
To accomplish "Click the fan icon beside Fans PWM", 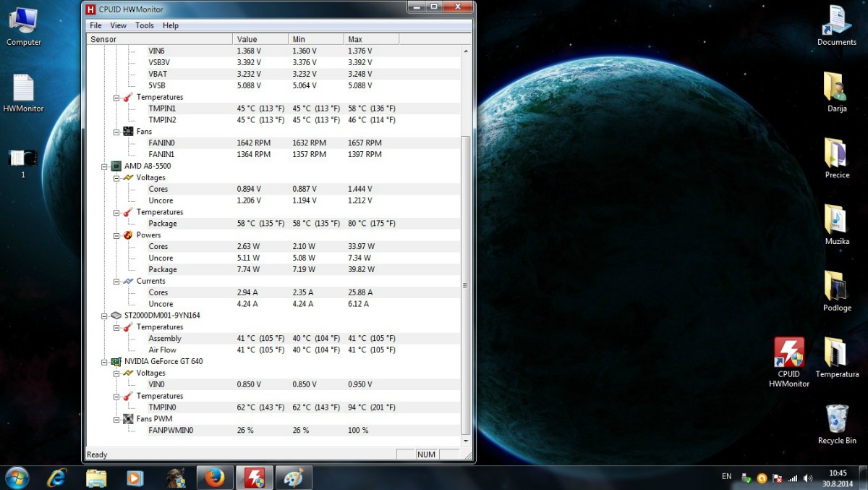I will click(x=128, y=419).
